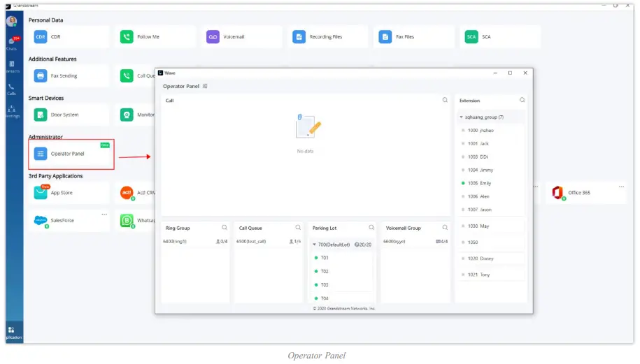Image resolution: width=640 pixels, height=364 pixels.
Task: Open Operator Panel layout settings icon
Action: (x=205, y=86)
